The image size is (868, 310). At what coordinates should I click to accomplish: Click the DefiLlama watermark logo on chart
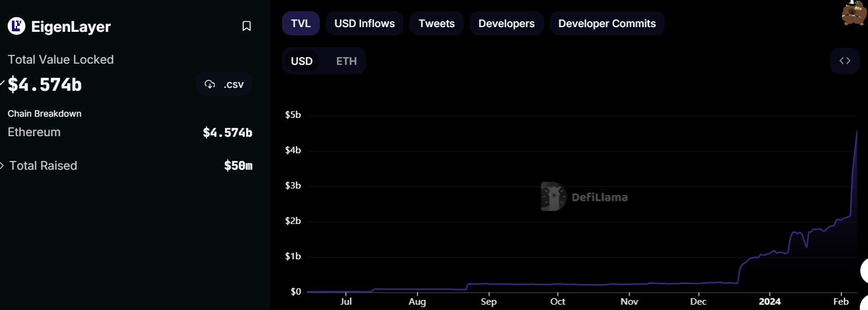584,197
